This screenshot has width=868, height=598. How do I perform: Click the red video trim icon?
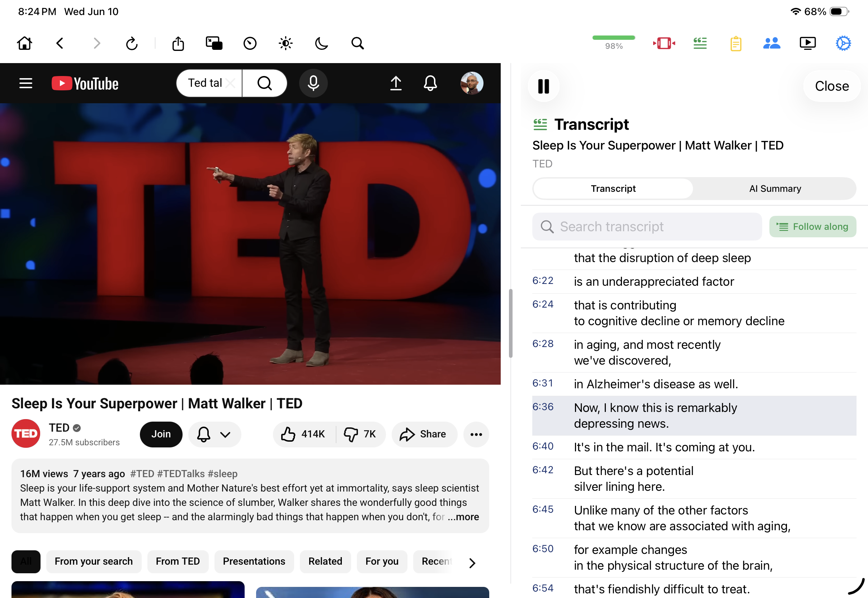click(x=664, y=43)
